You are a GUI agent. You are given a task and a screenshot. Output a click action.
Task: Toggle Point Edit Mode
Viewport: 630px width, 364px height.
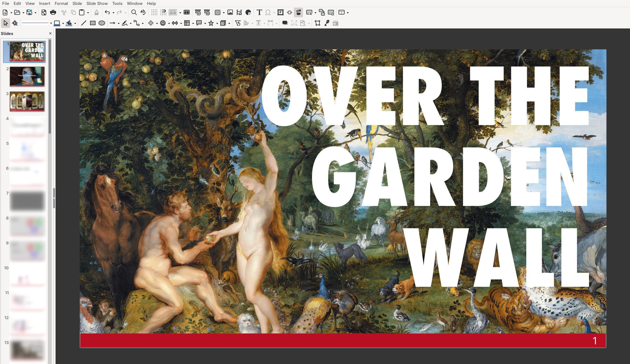coord(317,23)
